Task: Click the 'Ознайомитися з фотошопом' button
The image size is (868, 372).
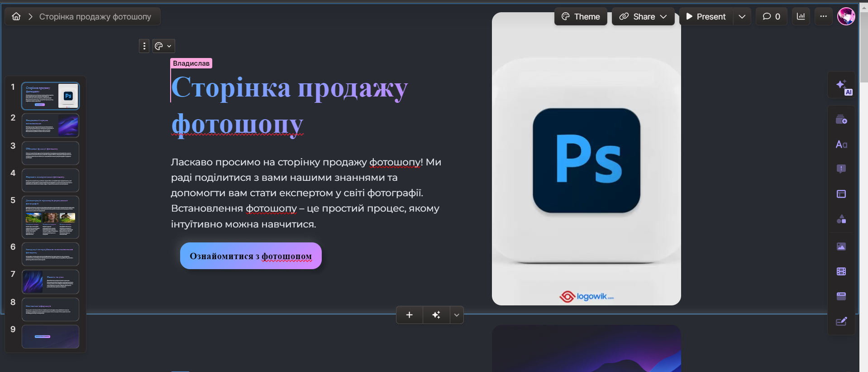Action: point(251,256)
